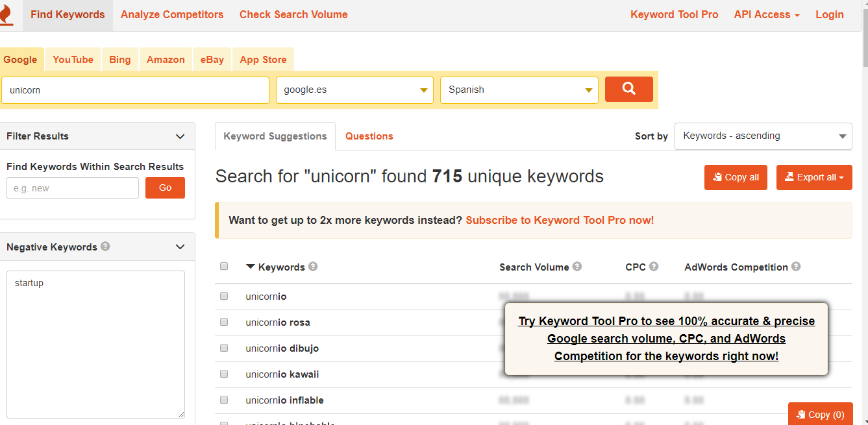868x425 pixels.
Task: Open Find Keywords in top navigation
Action: click(68, 14)
